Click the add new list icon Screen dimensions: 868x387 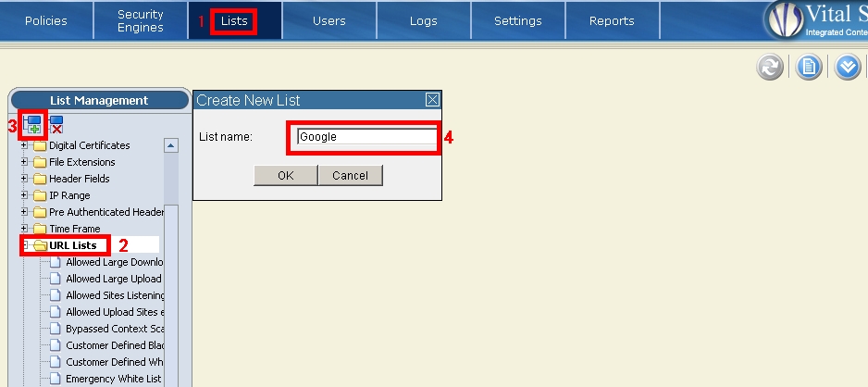pyautogui.click(x=32, y=125)
